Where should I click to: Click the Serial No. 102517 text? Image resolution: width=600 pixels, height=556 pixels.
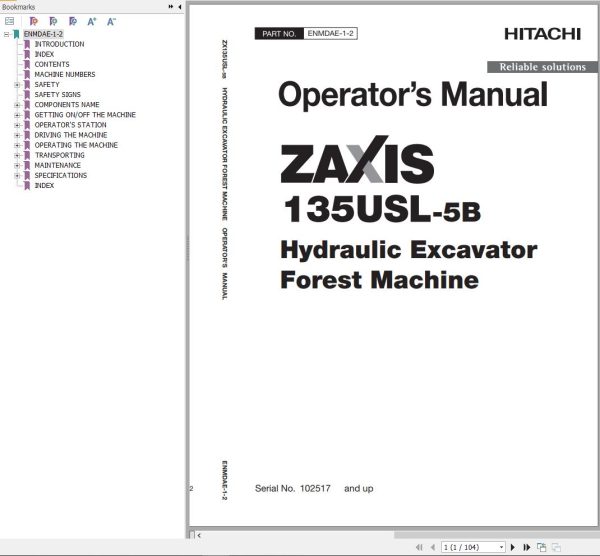tap(293, 488)
